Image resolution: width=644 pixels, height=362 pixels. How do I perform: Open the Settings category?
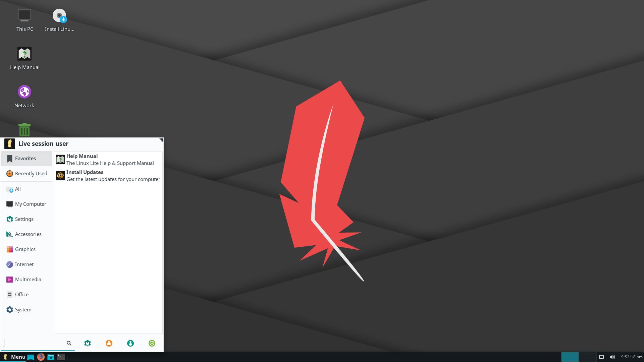click(x=26, y=219)
